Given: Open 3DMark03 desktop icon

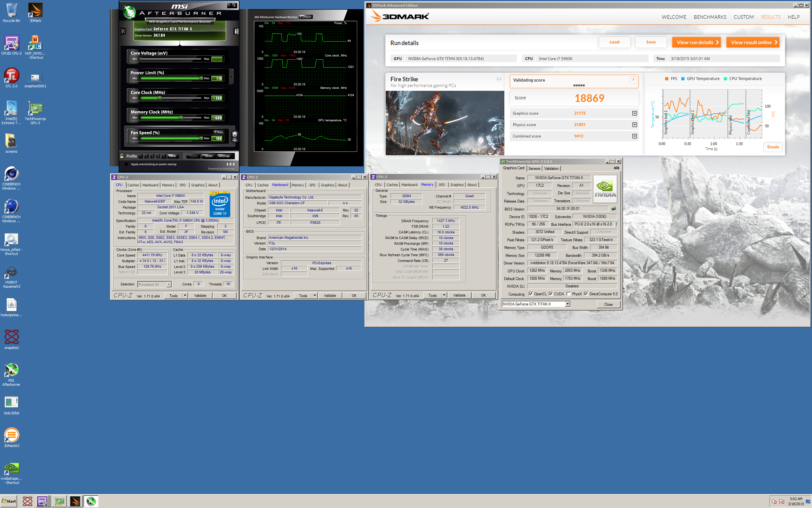Looking at the screenshot, I should 11,438.
